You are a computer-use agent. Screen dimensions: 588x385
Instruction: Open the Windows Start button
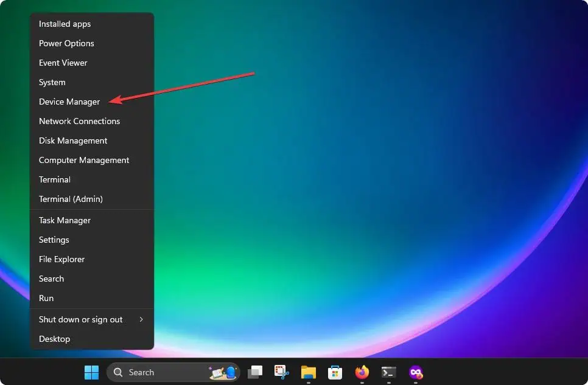pos(91,372)
